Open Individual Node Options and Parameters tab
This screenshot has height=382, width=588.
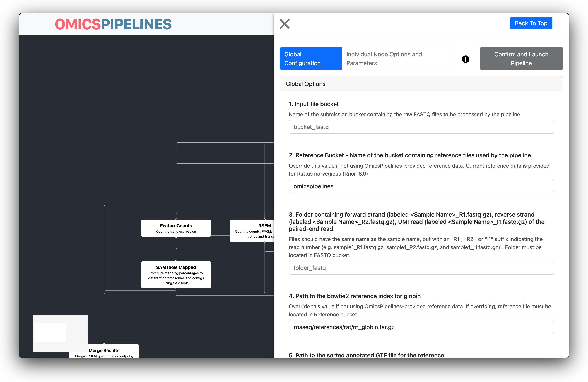coord(398,59)
